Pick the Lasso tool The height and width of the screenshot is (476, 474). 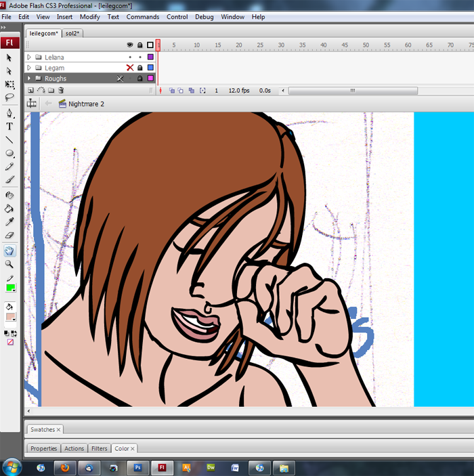(9, 98)
